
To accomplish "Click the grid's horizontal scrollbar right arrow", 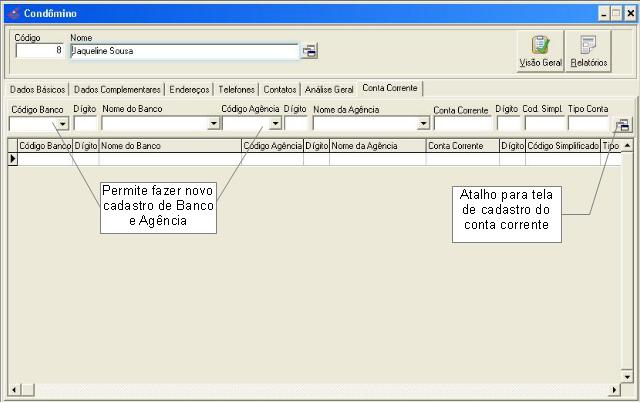I will [614, 388].
